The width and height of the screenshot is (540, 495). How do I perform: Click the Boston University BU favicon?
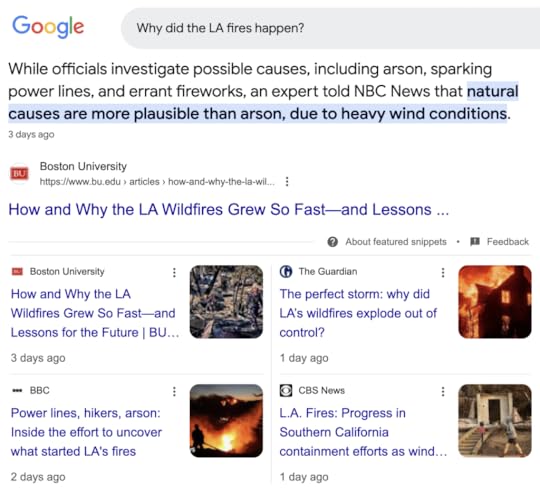pyautogui.click(x=19, y=173)
